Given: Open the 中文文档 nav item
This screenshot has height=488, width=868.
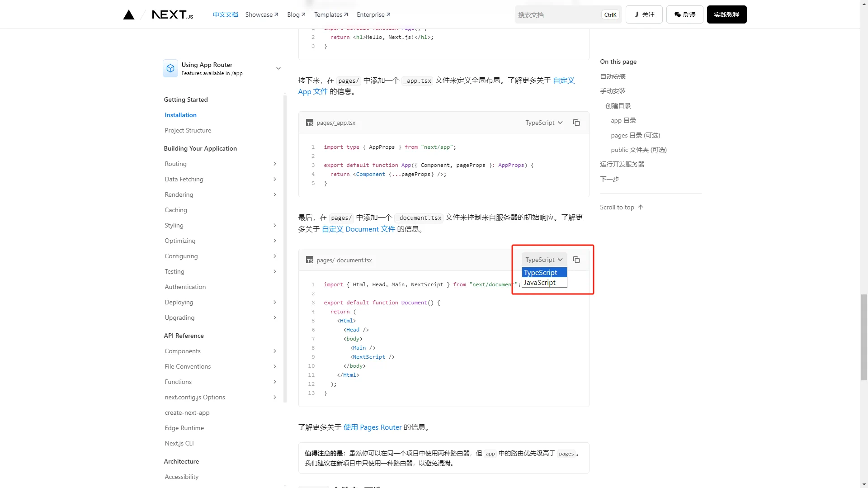Looking at the screenshot, I should 225,14.
